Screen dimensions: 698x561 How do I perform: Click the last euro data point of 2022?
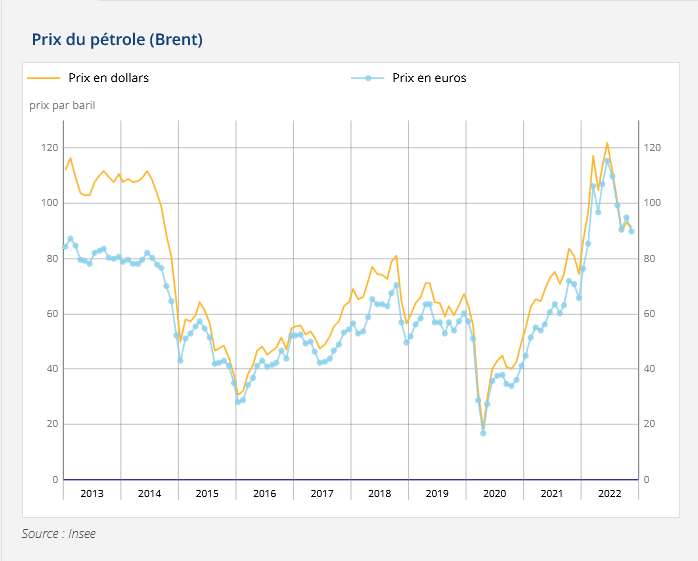(x=631, y=232)
